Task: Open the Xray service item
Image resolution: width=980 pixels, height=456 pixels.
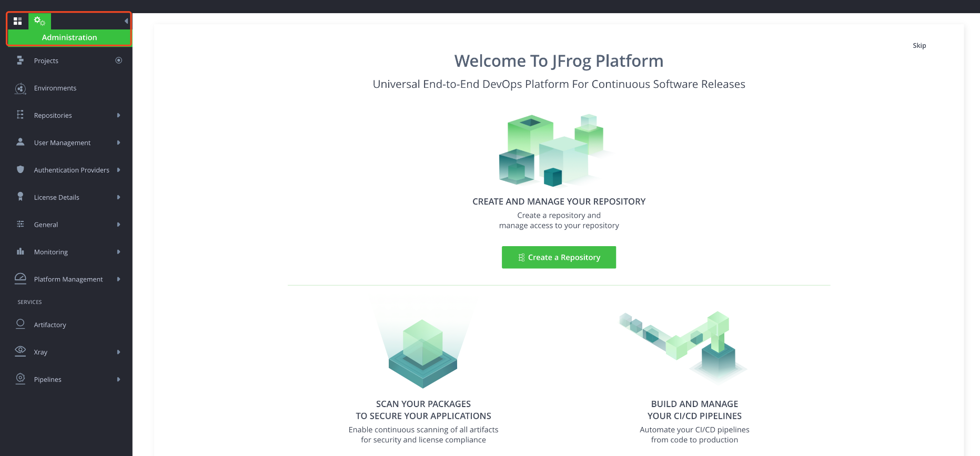Action: (x=41, y=352)
